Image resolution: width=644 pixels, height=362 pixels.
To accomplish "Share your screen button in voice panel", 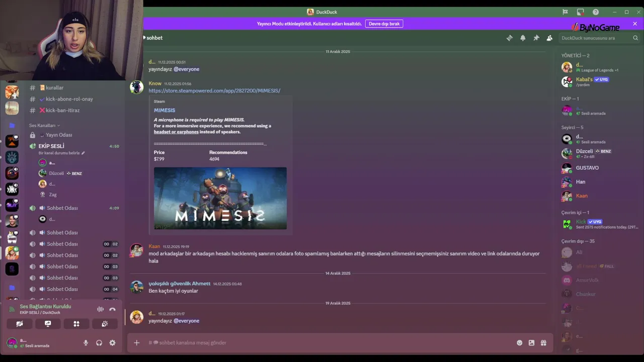I will 48,324.
